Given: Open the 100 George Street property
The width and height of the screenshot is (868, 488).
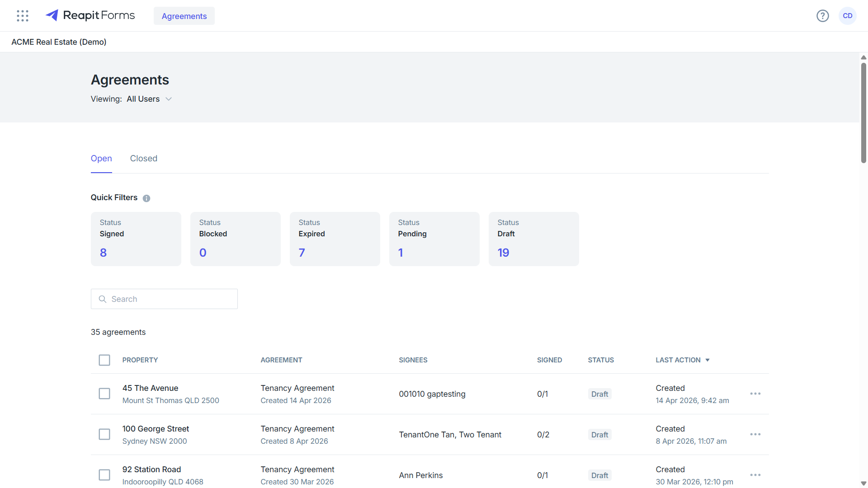Looking at the screenshot, I should click(x=156, y=429).
